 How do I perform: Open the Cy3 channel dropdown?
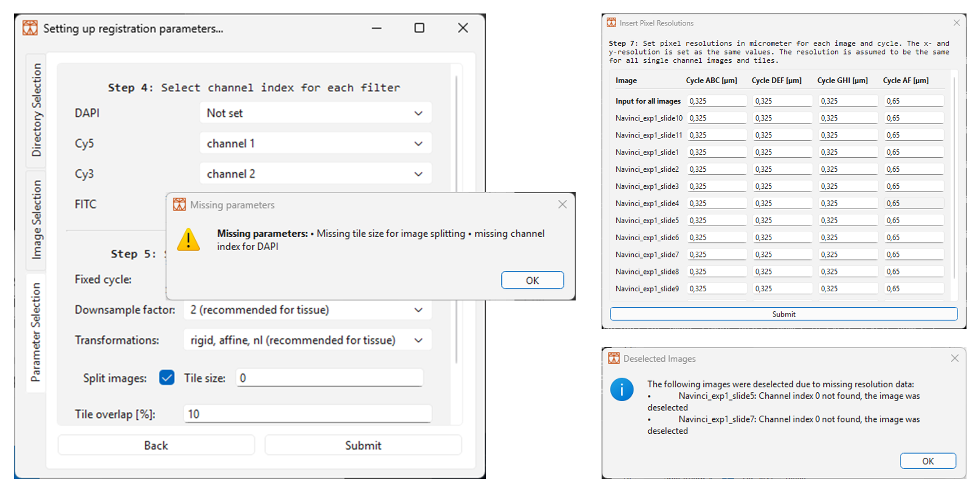[315, 174]
